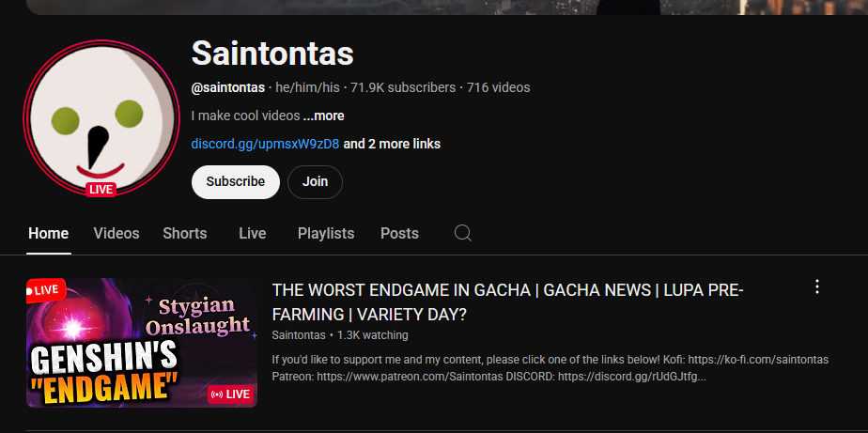The image size is (868, 433).
Task: Click the 'he/him/his' pronouns text
Action: tap(308, 87)
